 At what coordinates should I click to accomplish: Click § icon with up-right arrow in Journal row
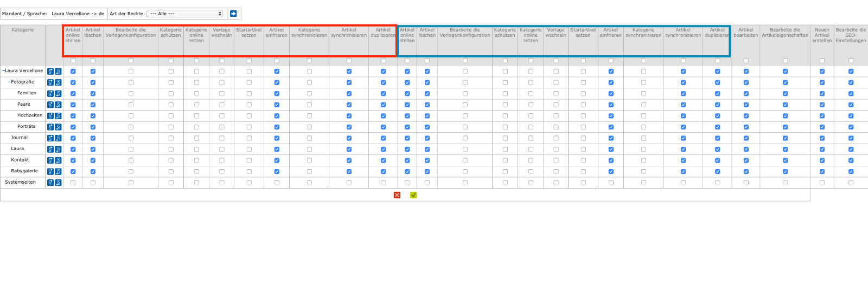tap(50, 138)
